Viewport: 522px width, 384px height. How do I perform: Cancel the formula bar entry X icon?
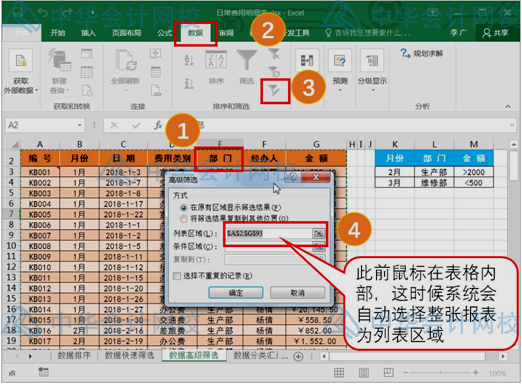(114, 125)
